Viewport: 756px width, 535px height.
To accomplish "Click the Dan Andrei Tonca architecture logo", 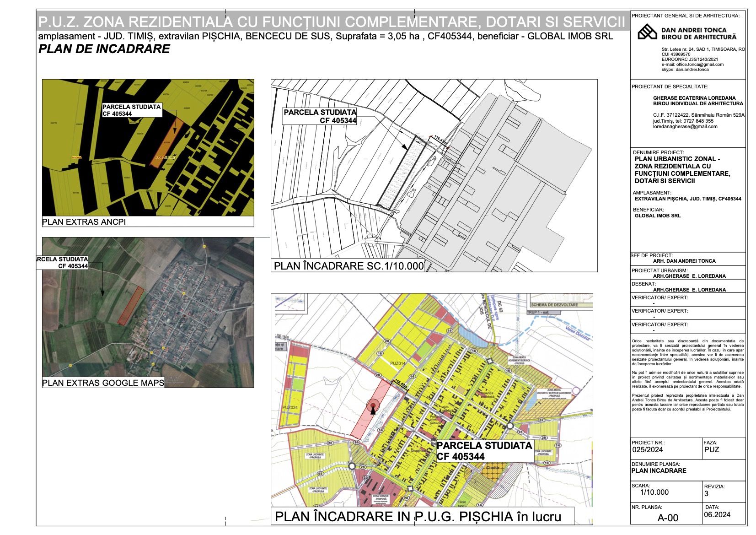I will coord(647,32).
